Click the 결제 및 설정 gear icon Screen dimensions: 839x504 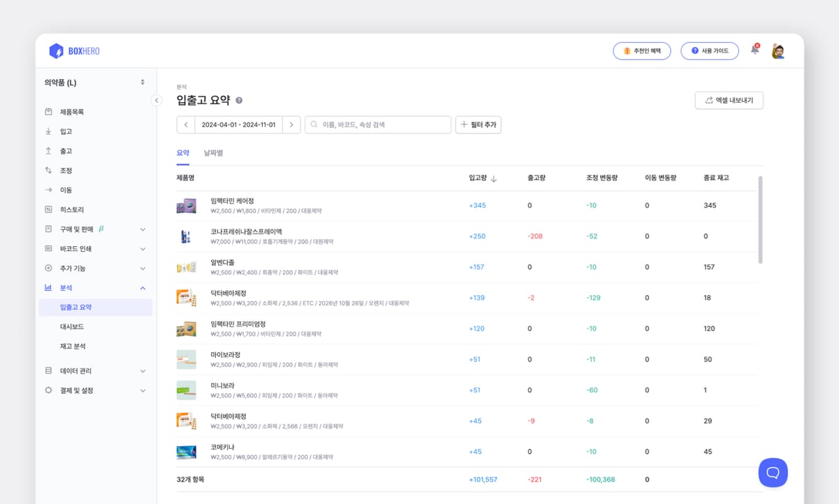click(48, 391)
